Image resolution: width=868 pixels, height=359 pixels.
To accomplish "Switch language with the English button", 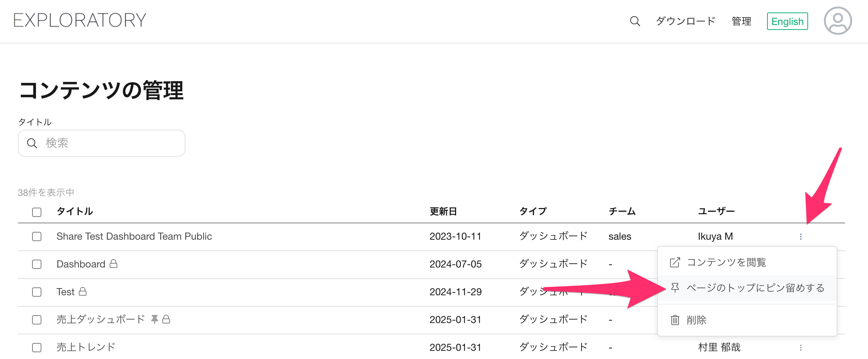I will coord(787,21).
